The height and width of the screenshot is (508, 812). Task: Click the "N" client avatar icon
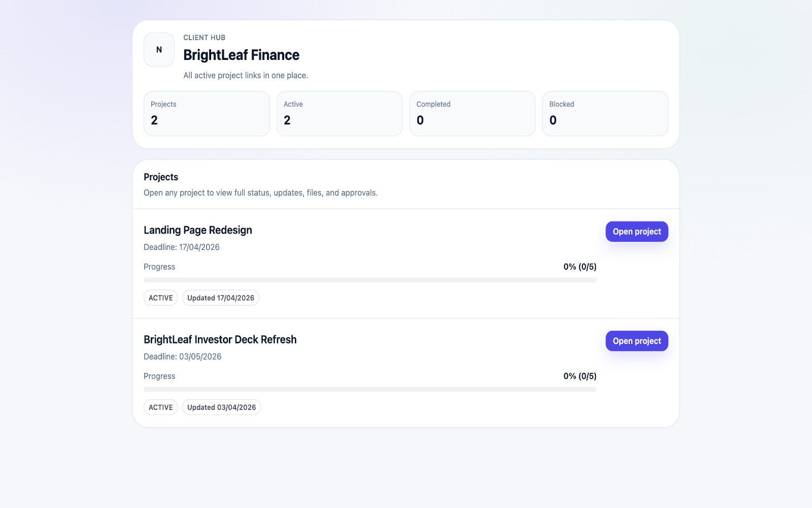click(x=158, y=49)
